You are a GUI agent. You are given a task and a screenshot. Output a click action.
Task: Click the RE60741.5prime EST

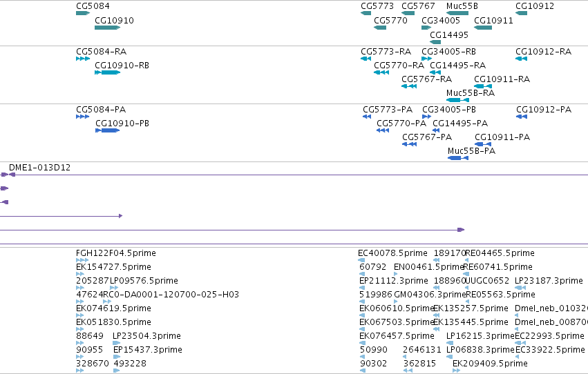(x=466, y=274)
